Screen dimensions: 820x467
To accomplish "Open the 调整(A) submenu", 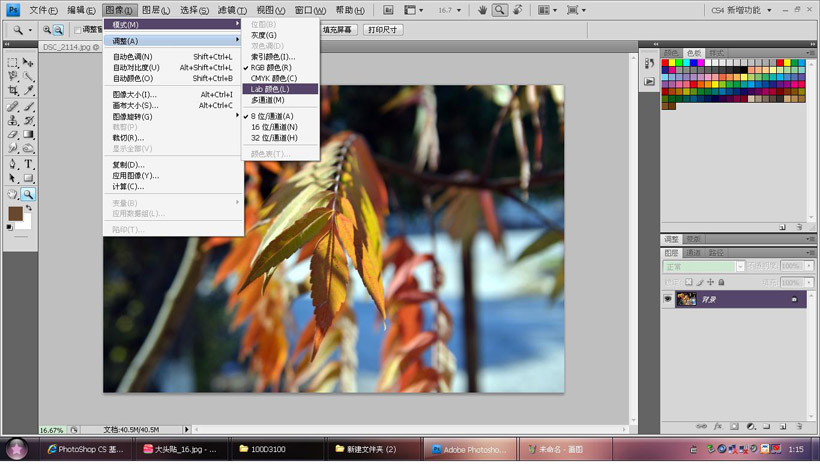I will click(174, 41).
